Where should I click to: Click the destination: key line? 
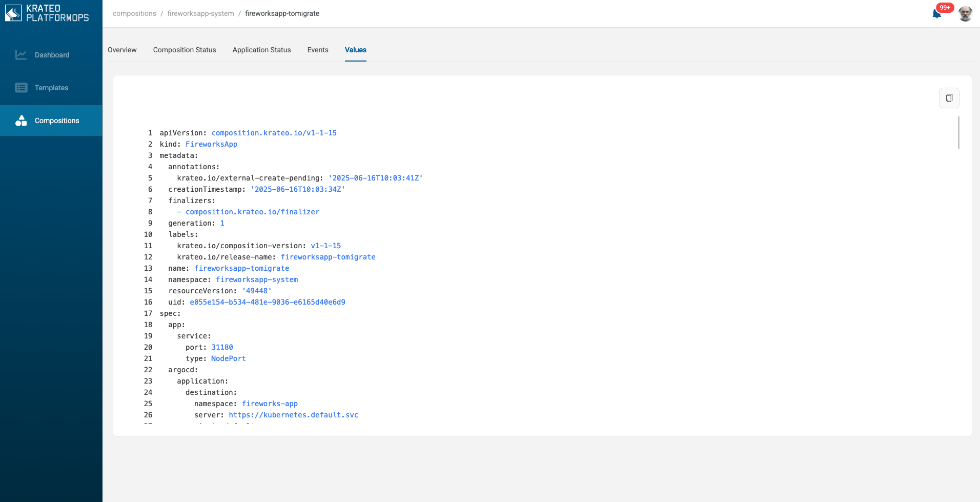[211, 392]
